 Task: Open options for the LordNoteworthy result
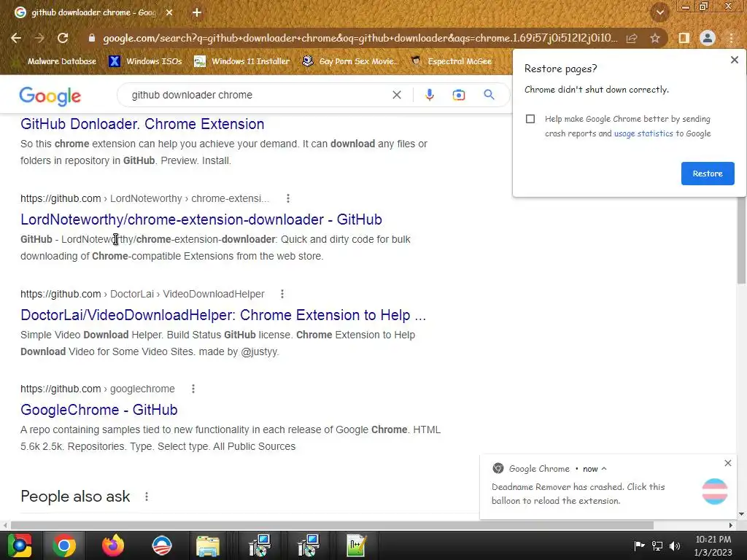coord(287,198)
